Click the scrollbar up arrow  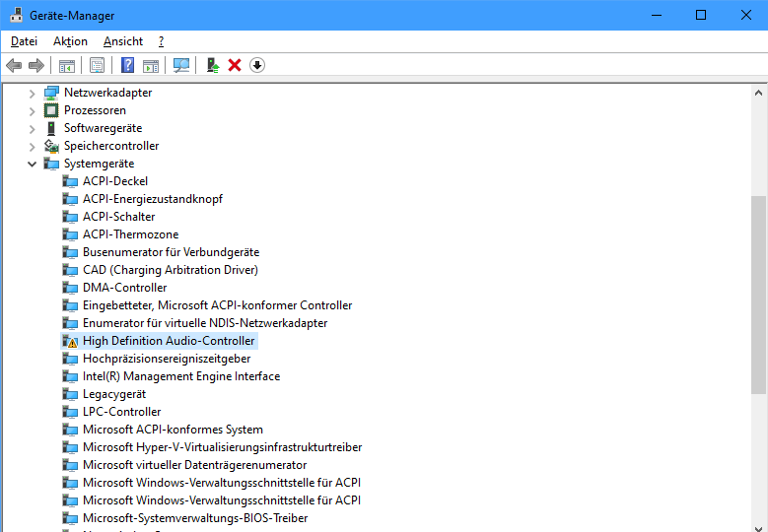coord(758,93)
